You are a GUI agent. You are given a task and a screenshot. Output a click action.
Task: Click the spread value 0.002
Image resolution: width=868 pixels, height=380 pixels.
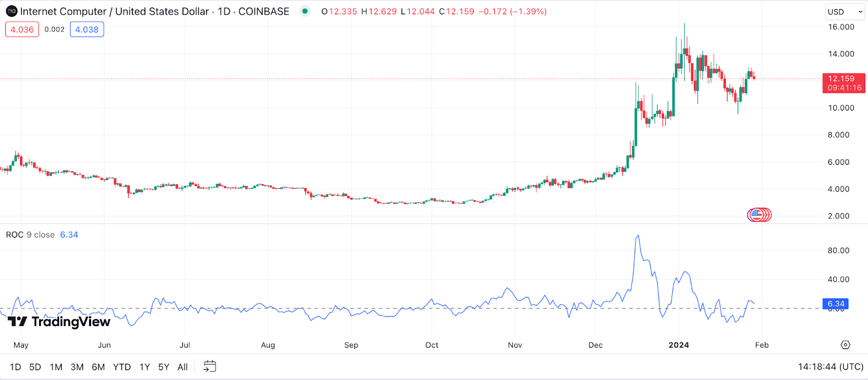(x=54, y=29)
